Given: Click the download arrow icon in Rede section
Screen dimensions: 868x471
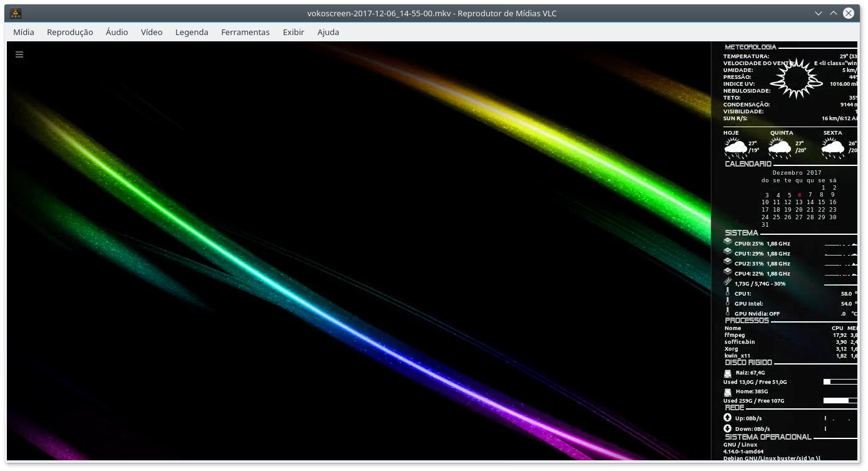Looking at the screenshot, I should point(726,428).
